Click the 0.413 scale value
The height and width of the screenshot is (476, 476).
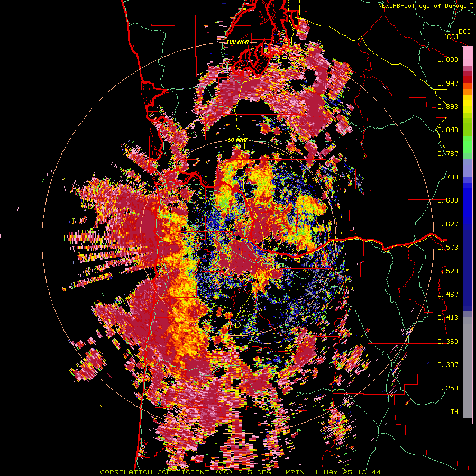click(x=448, y=318)
